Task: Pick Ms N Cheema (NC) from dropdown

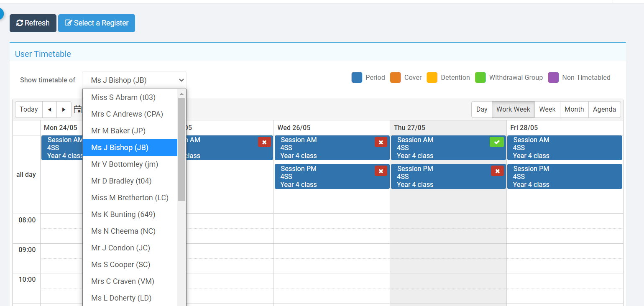Action: [x=120, y=231]
